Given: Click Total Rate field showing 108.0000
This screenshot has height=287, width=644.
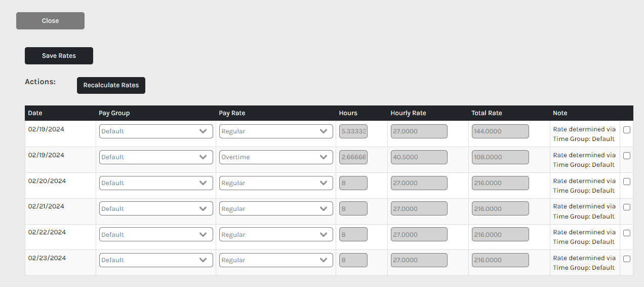Looking at the screenshot, I should (x=500, y=157).
